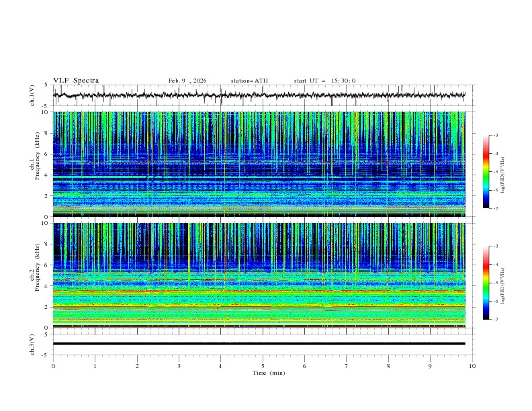Click the "5" volt tick on ch.3(V) axis
Viewport: 532px width, 411px height.
pyautogui.click(x=46, y=334)
